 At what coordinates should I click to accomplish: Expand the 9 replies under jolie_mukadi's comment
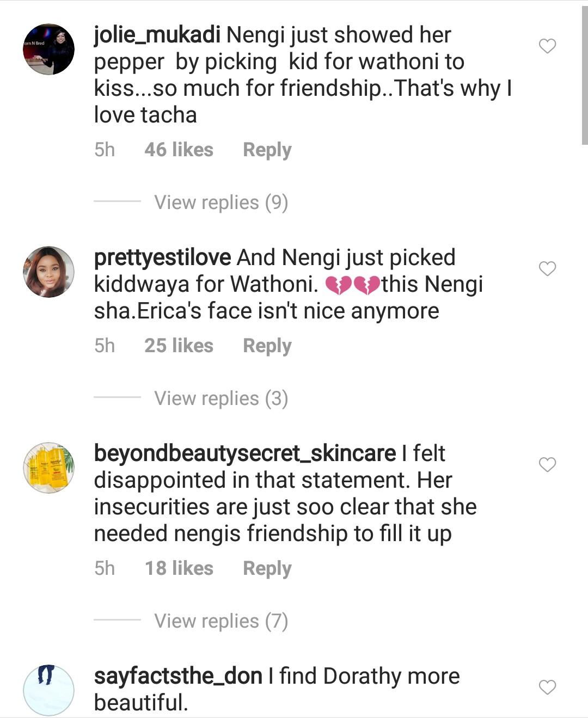point(220,202)
